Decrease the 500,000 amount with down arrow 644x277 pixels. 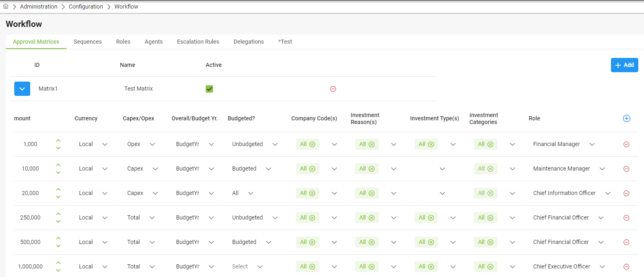click(58, 246)
